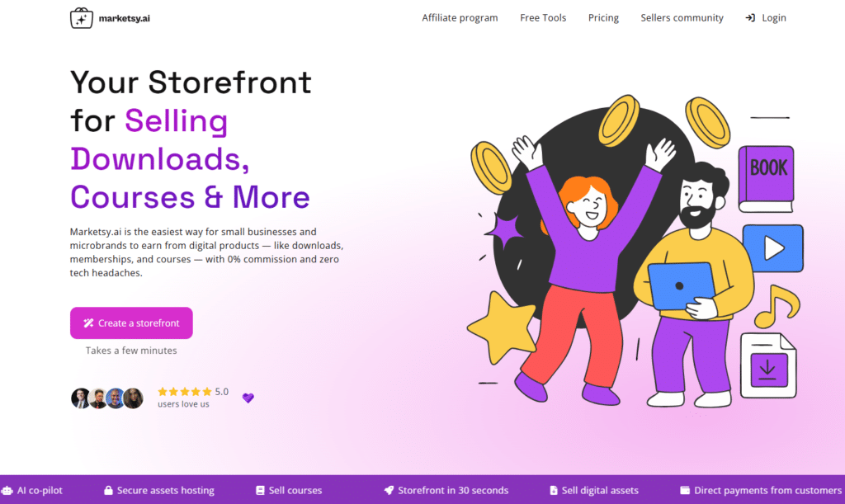Open the Affiliate program menu item

[460, 18]
